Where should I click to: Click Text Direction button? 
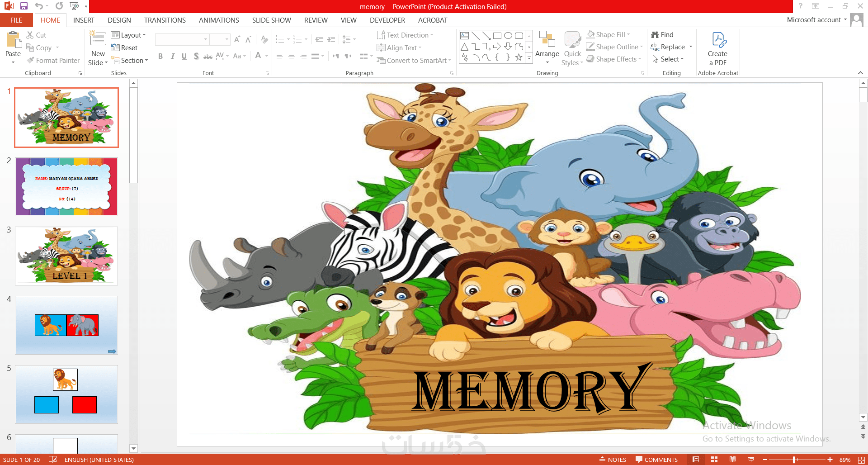click(x=405, y=35)
